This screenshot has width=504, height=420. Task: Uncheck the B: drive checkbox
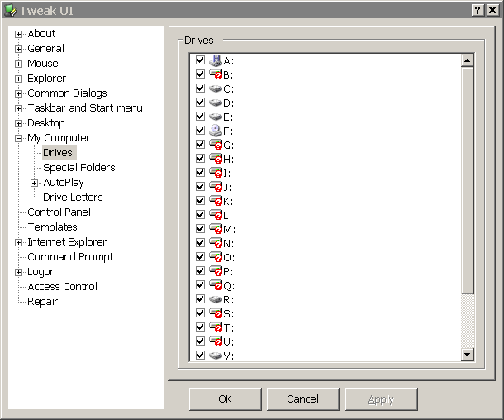tap(200, 74)
